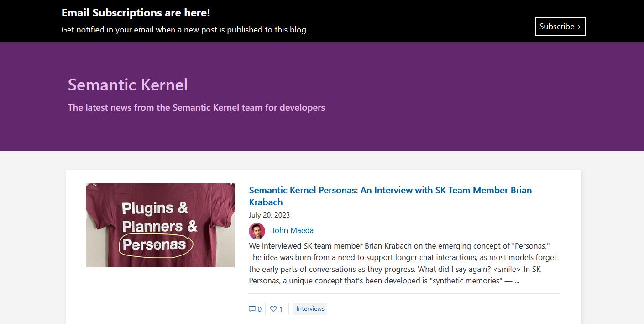Click the blog tagline about latest news
The image size is (644, 324).
point(196,108)
